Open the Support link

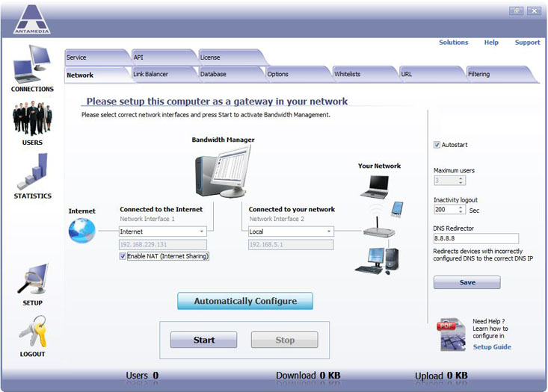click(527, 43)
